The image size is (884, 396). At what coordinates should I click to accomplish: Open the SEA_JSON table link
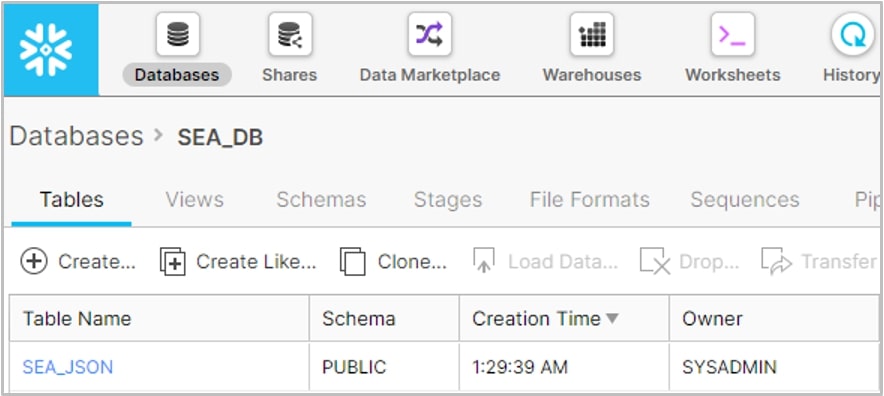tap(68, 367)
